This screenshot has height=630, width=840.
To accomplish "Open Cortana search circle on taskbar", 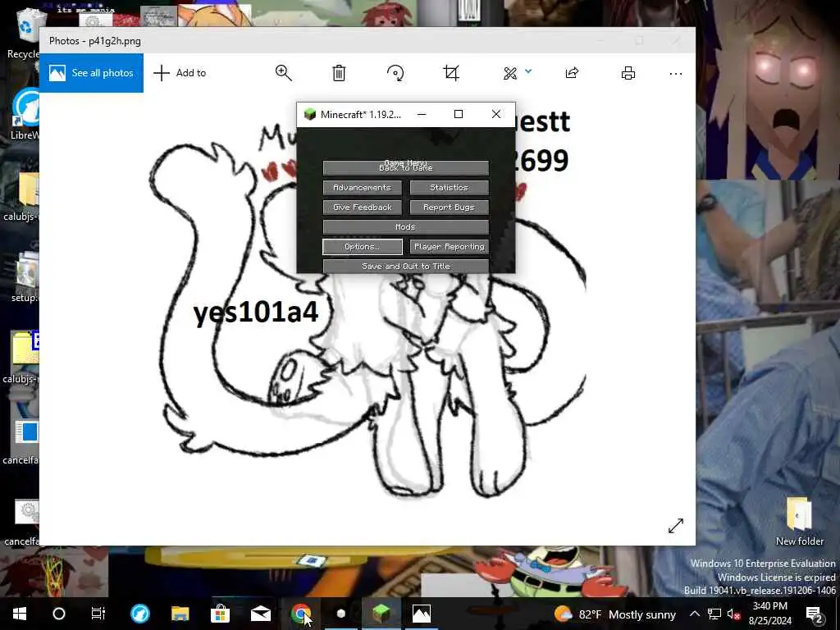I will coord(59,614).
